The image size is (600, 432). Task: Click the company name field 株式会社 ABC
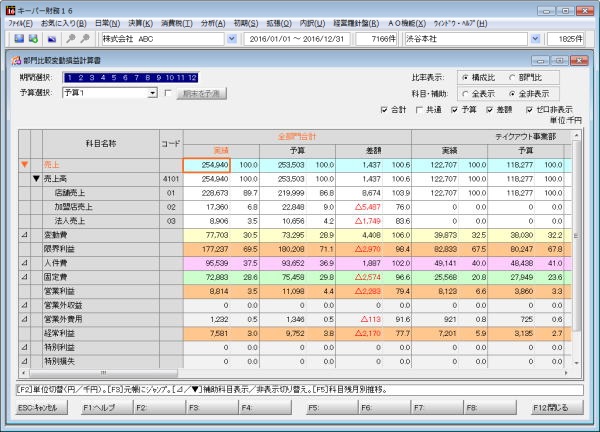click(x=163, y=39)
